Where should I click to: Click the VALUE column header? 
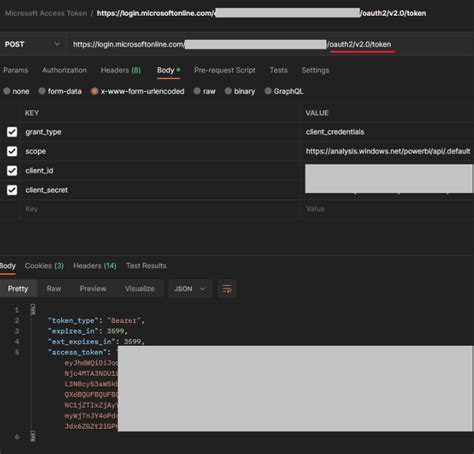317,113
